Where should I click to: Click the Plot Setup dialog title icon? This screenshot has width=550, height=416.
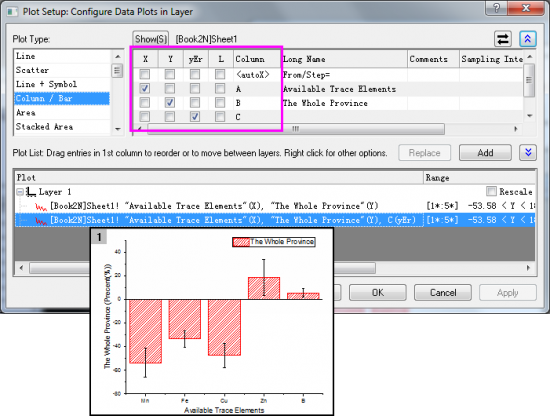point(13,12)
